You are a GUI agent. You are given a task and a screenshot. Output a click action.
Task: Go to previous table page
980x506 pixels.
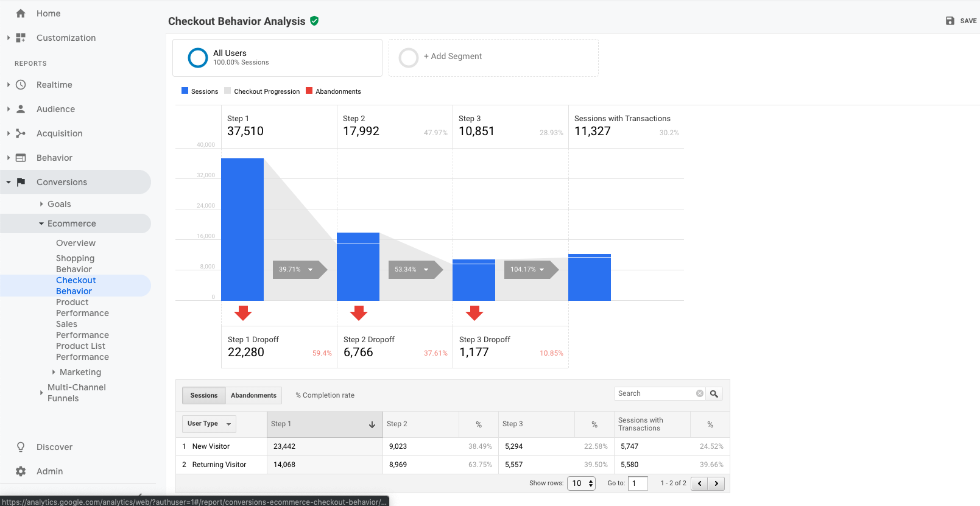point(699,483)
